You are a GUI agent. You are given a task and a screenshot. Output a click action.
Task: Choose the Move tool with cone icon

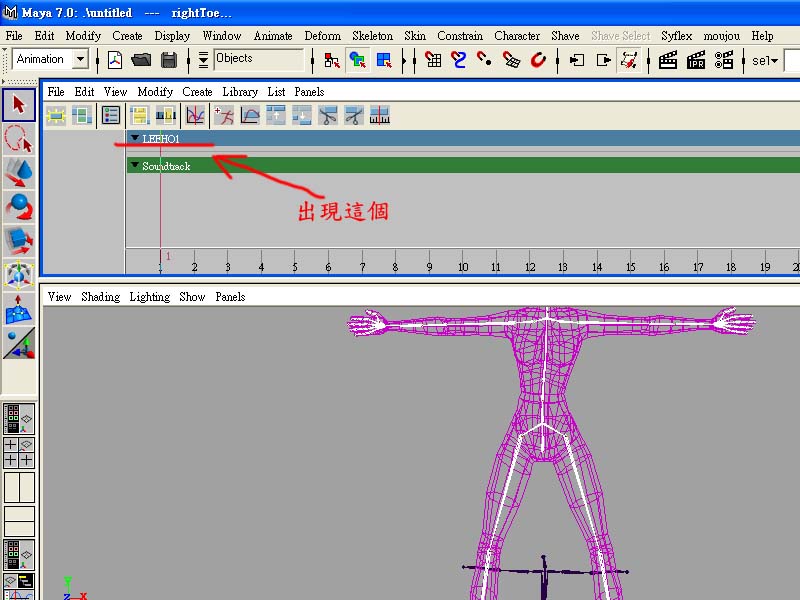19,172
